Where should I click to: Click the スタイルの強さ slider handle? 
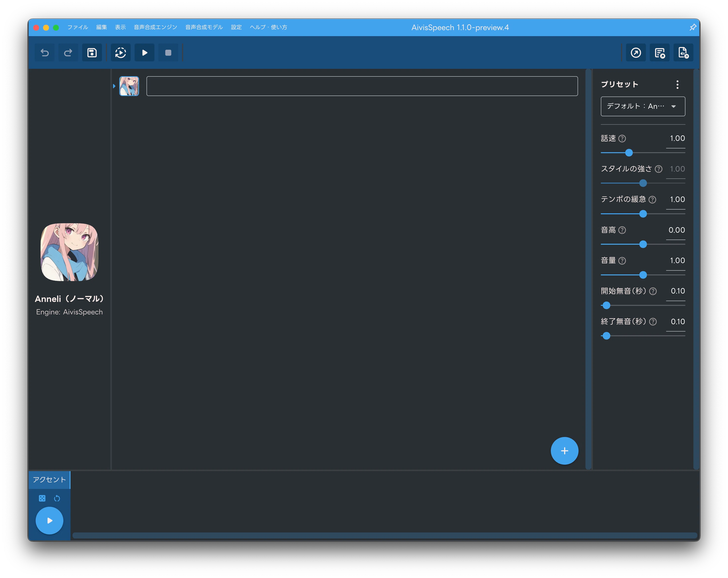click(643, 183)
